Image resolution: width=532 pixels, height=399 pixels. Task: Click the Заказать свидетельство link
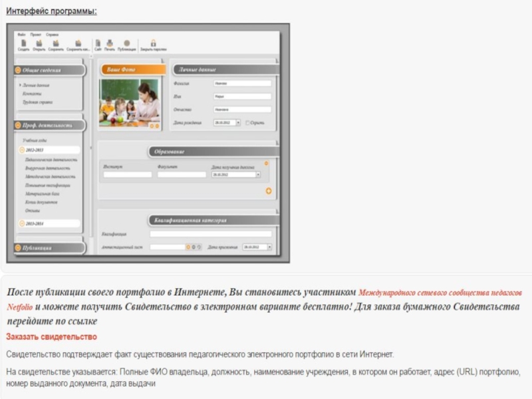pyautogui.click(x=51, y=337)
